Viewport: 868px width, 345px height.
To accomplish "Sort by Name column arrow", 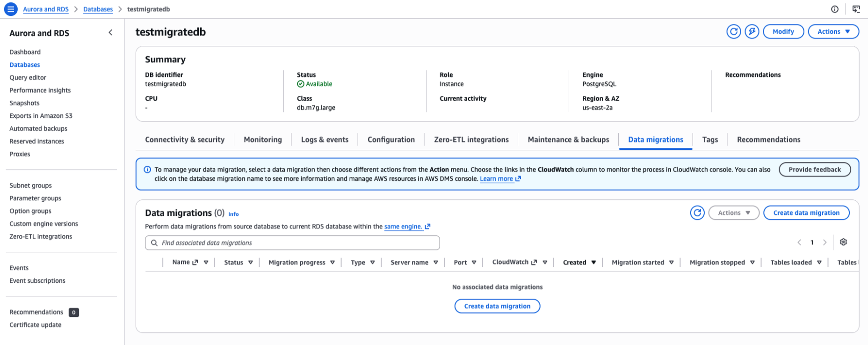I will (x=206, y=263).
